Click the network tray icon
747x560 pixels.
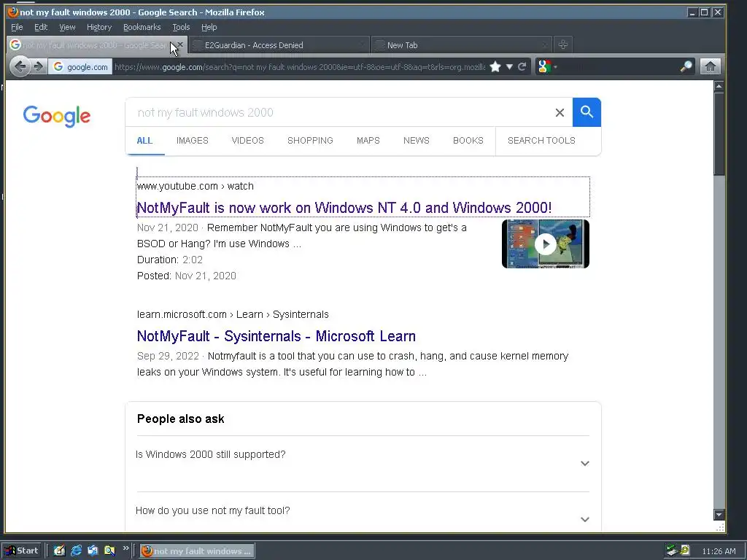click(672, 551)
